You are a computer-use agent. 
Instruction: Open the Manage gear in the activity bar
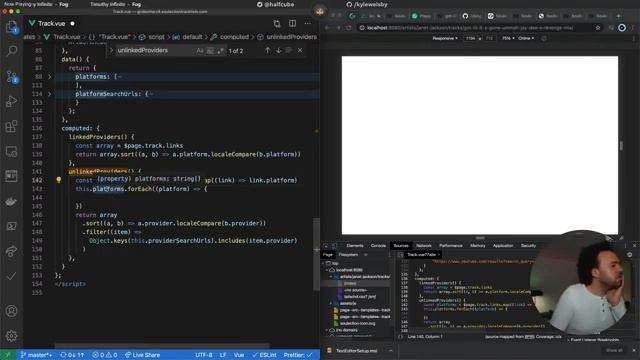(x=11, y=336)
